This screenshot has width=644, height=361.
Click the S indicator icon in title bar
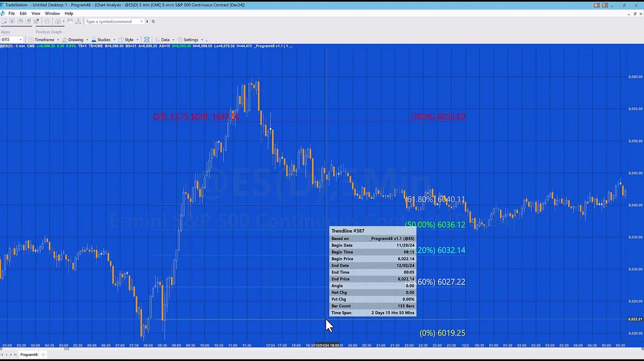[x=596, y=6]
